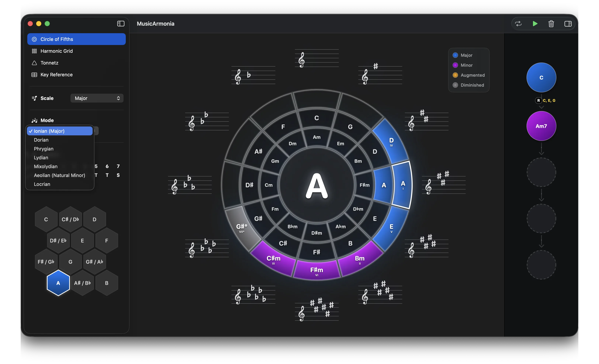
Task: Select the purple Am7 chord in progression
Action: (541, 126)
